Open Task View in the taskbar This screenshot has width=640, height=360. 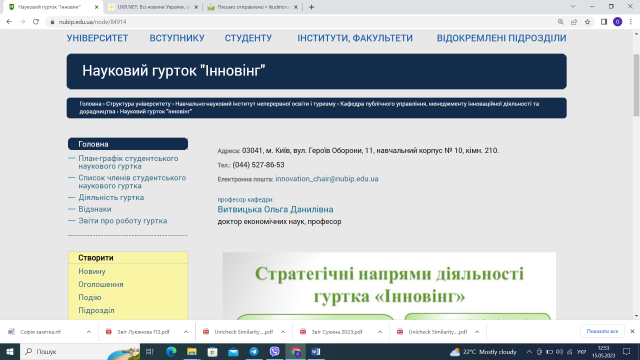tap(150, 352)
